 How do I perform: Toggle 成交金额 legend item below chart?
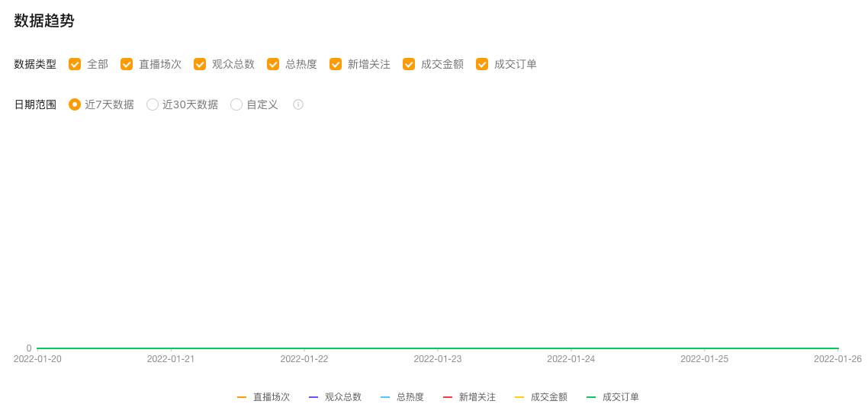(x=541, y=397)
